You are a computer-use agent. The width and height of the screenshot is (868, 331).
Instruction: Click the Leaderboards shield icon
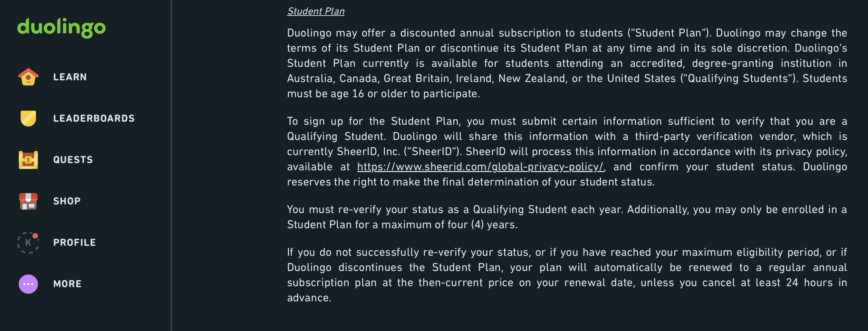[x=28, y=118]
